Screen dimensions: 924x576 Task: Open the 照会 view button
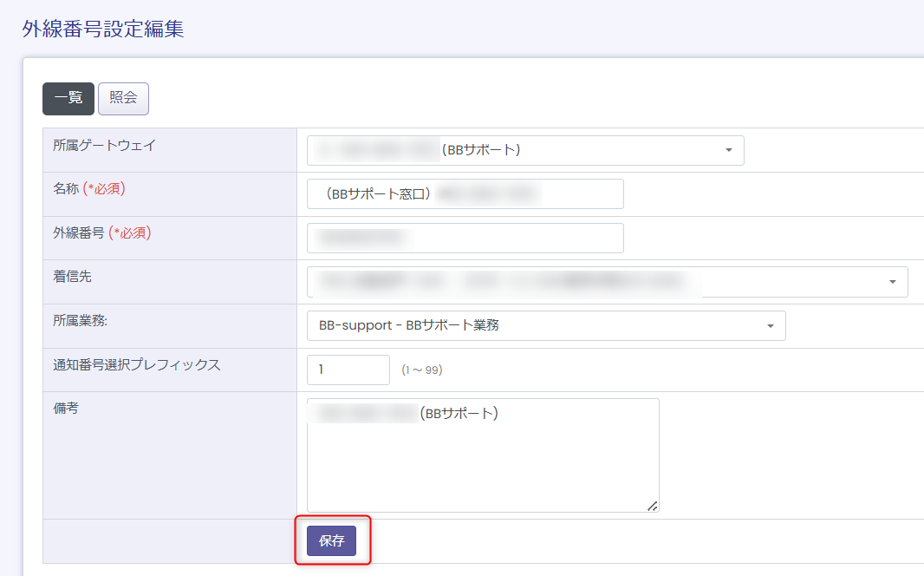pos(123,99)
